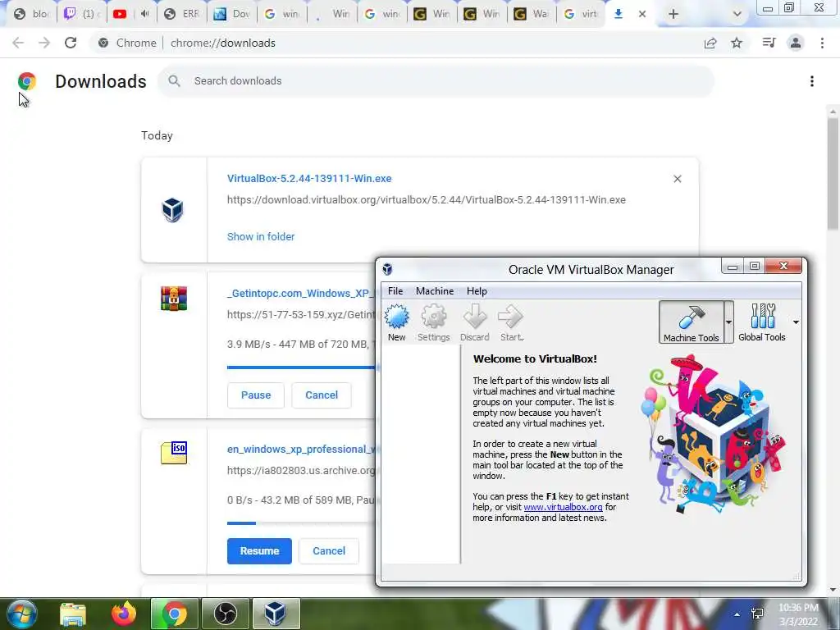The width and height of the screenshot is (840, 630).
Task: Select Global Tools in VirtualBox
Action: [x=762, y=322]
